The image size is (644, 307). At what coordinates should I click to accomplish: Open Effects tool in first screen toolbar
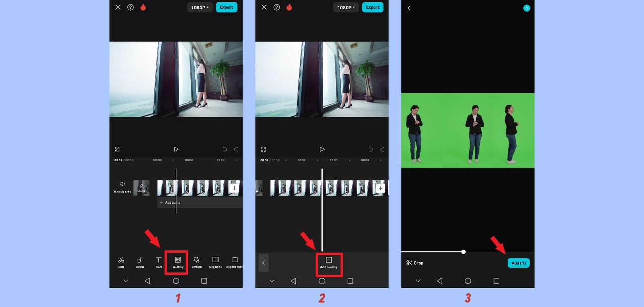pos(197,262)
